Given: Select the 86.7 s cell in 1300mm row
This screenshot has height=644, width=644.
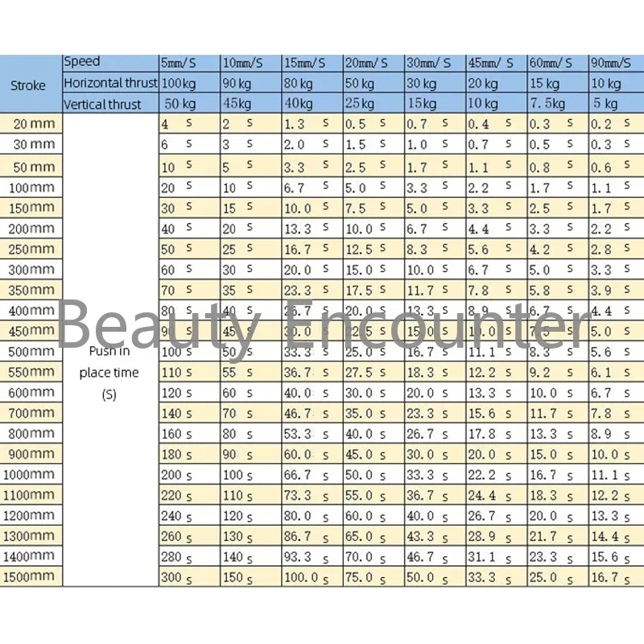Looking at the screenshot, I should pos(312,536).
